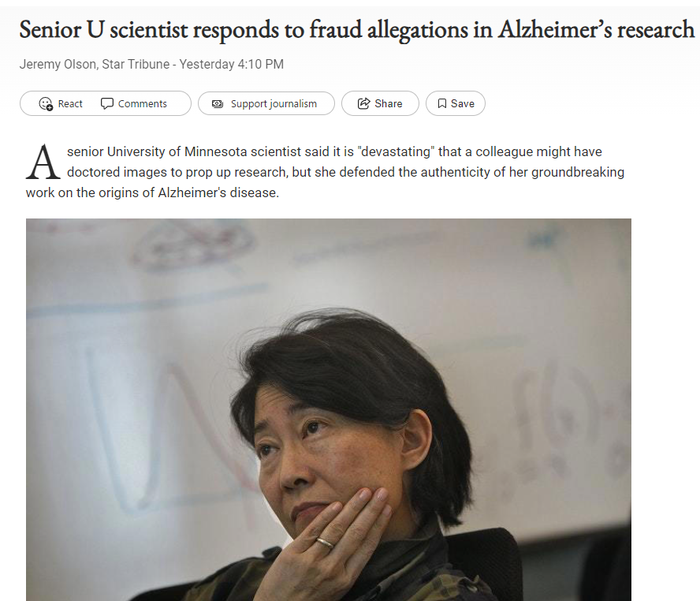
Task: Click the Support journalism text label
Action: click(x=274, y=103)
